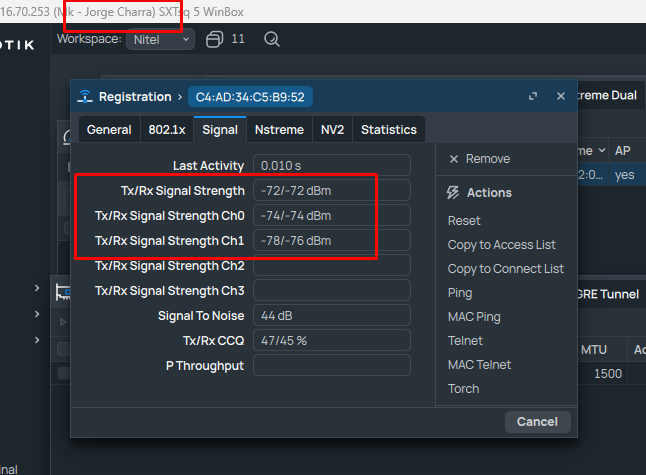Click the Registration wireless icon in title
Screen dimensions: 646x475
coord(85,97)
